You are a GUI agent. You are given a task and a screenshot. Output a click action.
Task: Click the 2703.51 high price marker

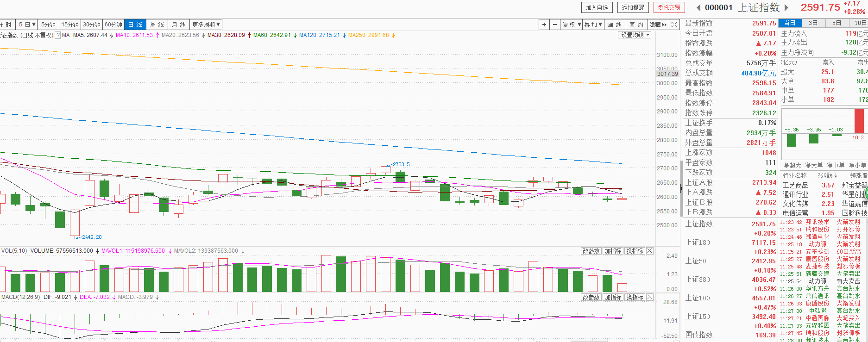click(x=402, y=164)
